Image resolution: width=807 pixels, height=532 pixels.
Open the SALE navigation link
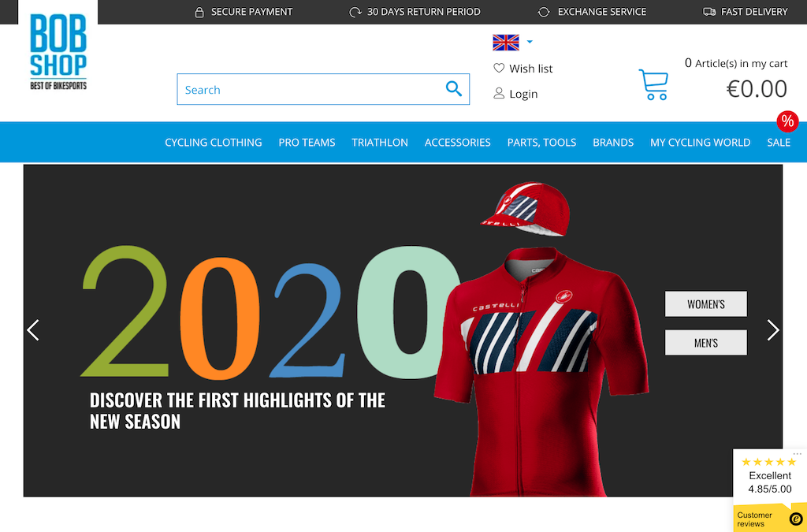[x=778, y=143]
